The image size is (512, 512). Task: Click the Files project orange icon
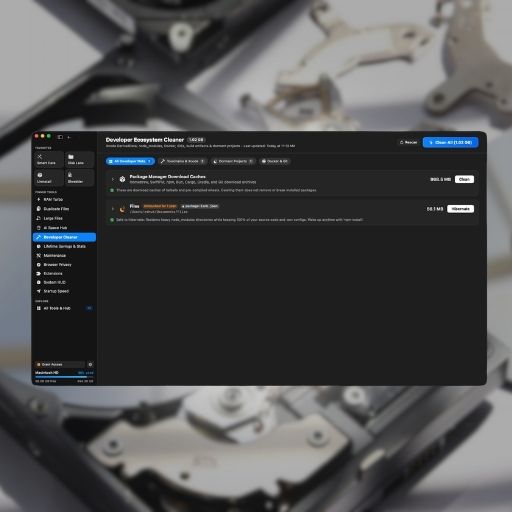pos(122,209)
